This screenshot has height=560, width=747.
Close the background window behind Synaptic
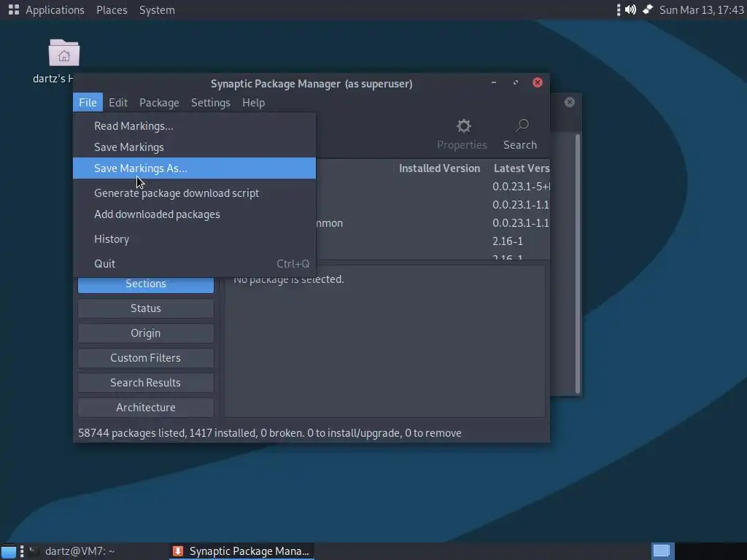pos(569,102)
